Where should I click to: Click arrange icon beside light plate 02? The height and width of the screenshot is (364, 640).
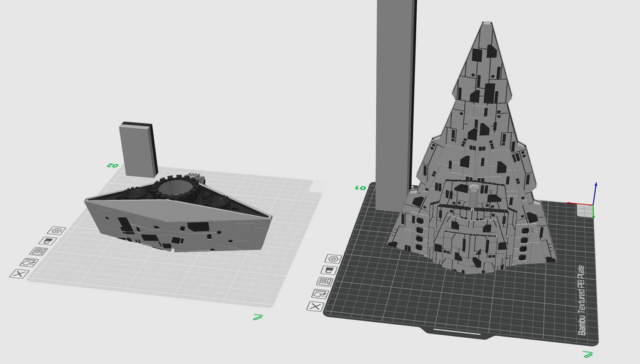click(x=38, y=251)
